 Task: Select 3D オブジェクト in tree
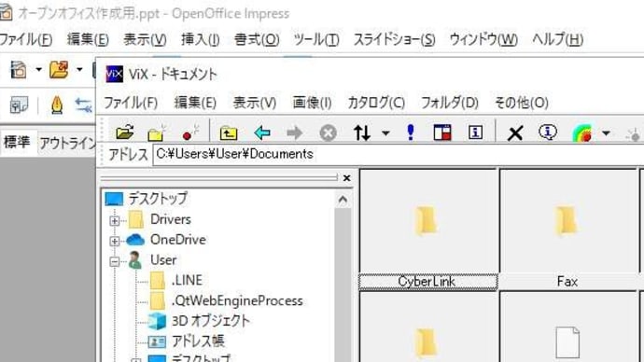coord(210,321)
